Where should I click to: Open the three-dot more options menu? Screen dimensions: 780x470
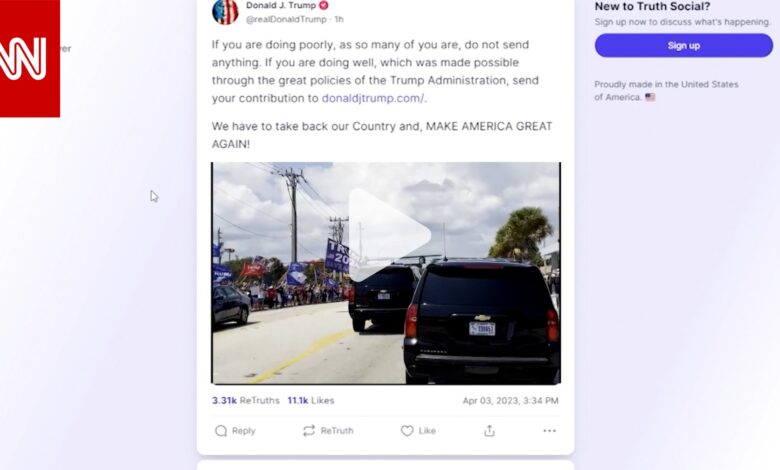point(550,431)
